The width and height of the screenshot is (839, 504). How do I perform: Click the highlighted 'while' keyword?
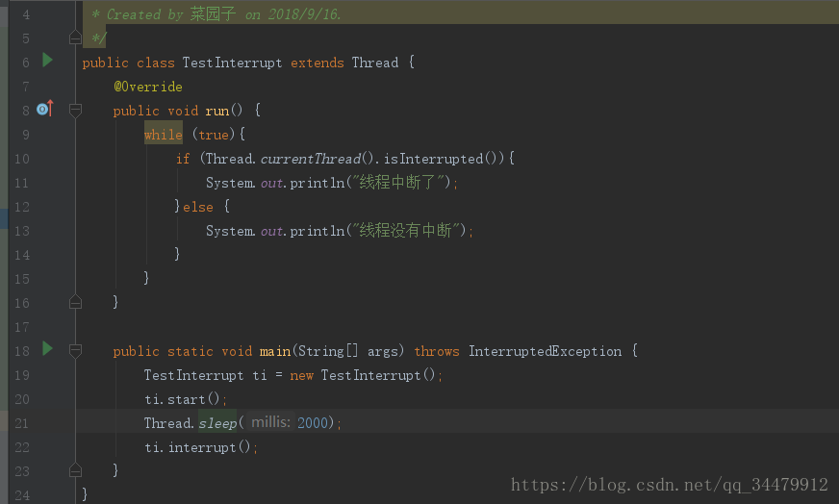(164, 135)
